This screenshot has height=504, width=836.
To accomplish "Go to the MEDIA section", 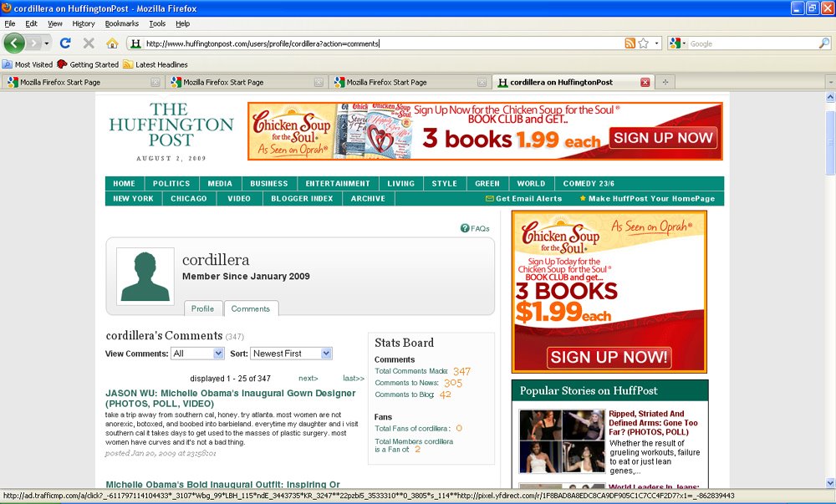I will pyautogui.click(x=220, y=183).
